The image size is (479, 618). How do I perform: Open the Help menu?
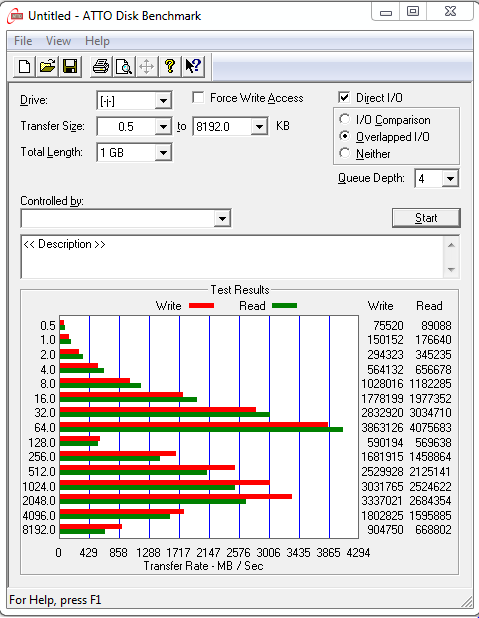[x=97, y=41]
